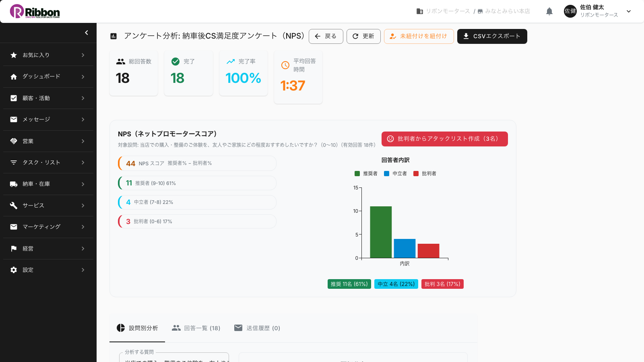Expand the 顧客・活動 menu

coord(83,98)
